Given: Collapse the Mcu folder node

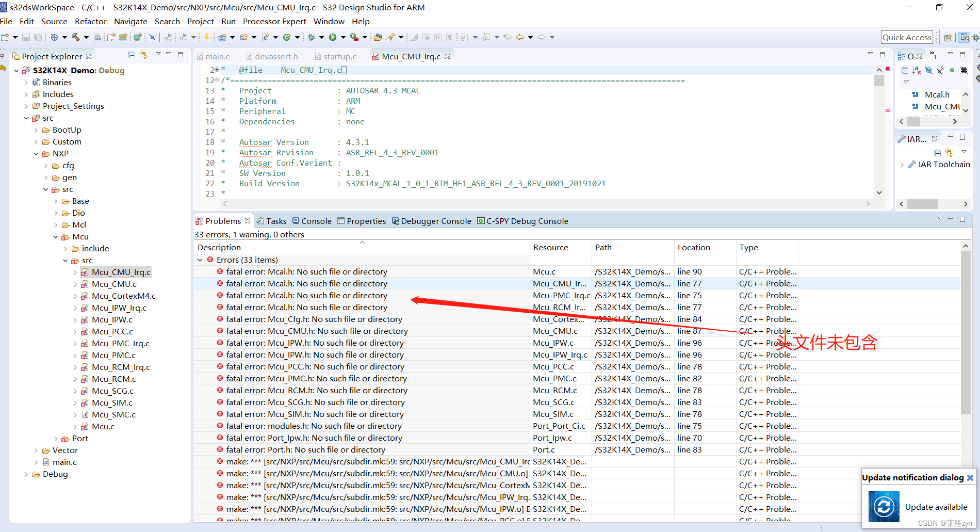Looking at the screenshot, I should [x=56, y=236].
